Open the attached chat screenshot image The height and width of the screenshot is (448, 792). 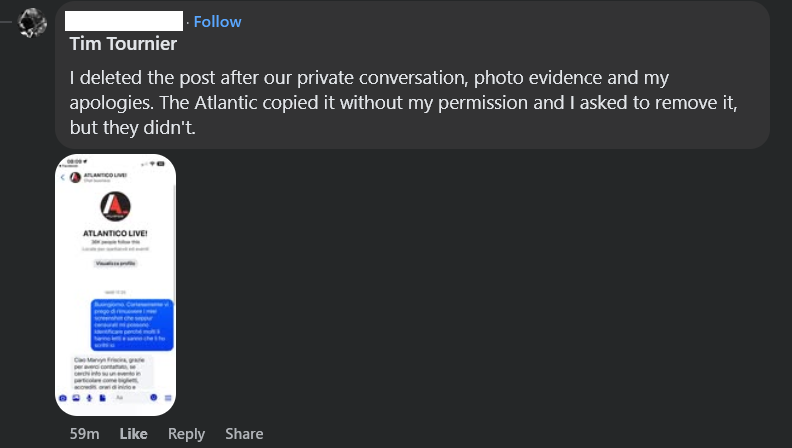click(115, 285)
